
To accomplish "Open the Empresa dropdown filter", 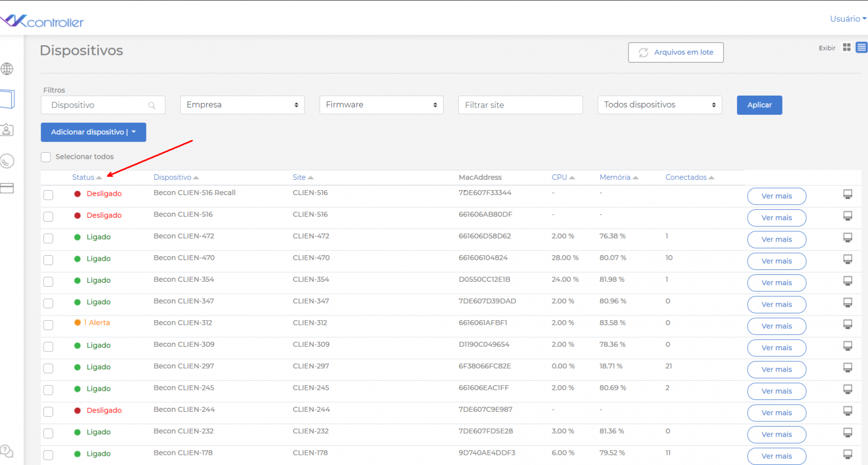I will 242,105.
